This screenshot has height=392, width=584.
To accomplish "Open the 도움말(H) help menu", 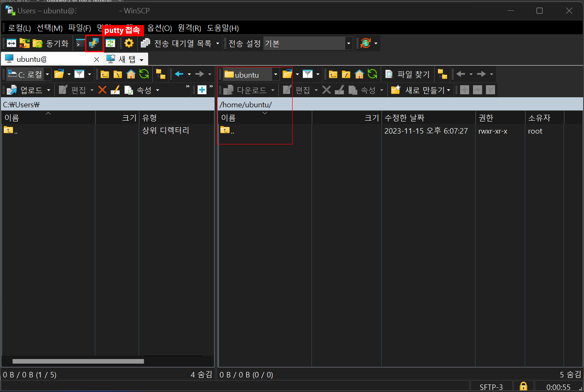I will 223,28.
